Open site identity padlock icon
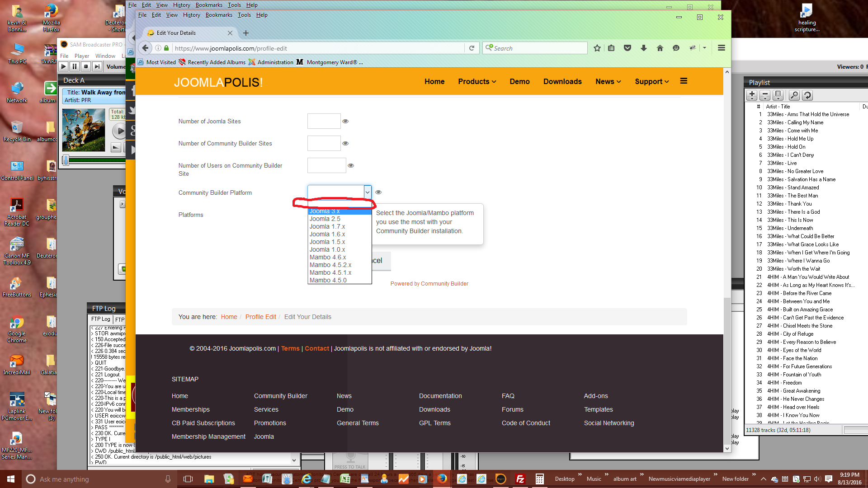This screenshot has width=868, height=488. tap(166, 48)
